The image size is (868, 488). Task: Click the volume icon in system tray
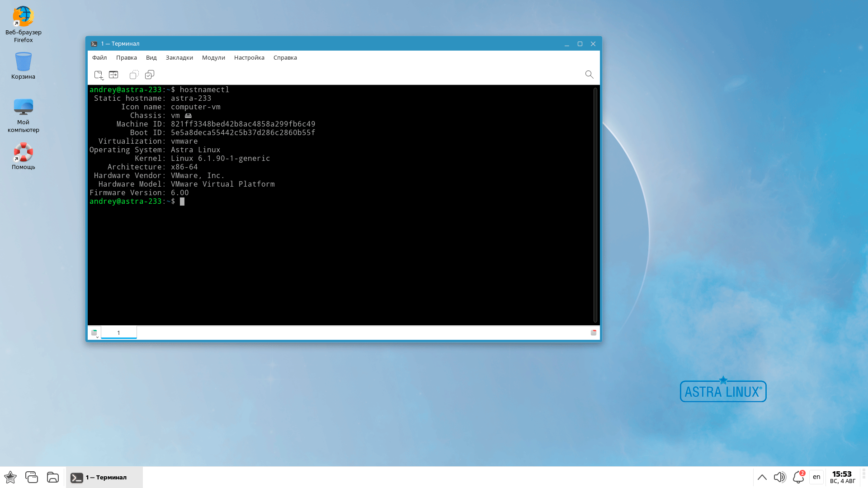tap(780, 477)
